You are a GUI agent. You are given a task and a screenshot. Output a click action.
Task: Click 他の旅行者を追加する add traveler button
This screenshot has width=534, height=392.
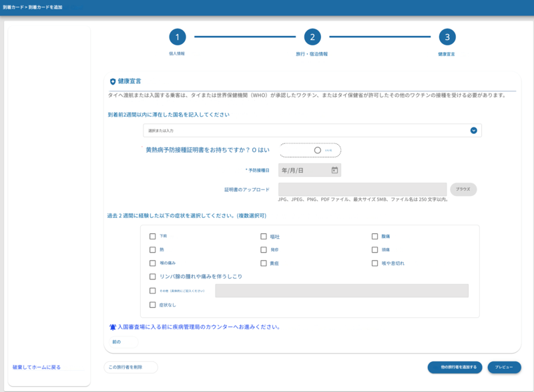point(455,367)
